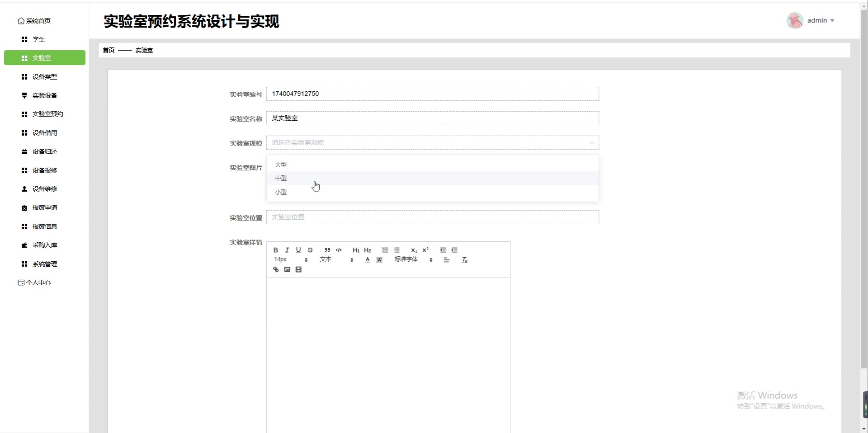
Task: Open the 实验设备 sidebar menu
Action: pyautogui.click(x=45, y=95)
